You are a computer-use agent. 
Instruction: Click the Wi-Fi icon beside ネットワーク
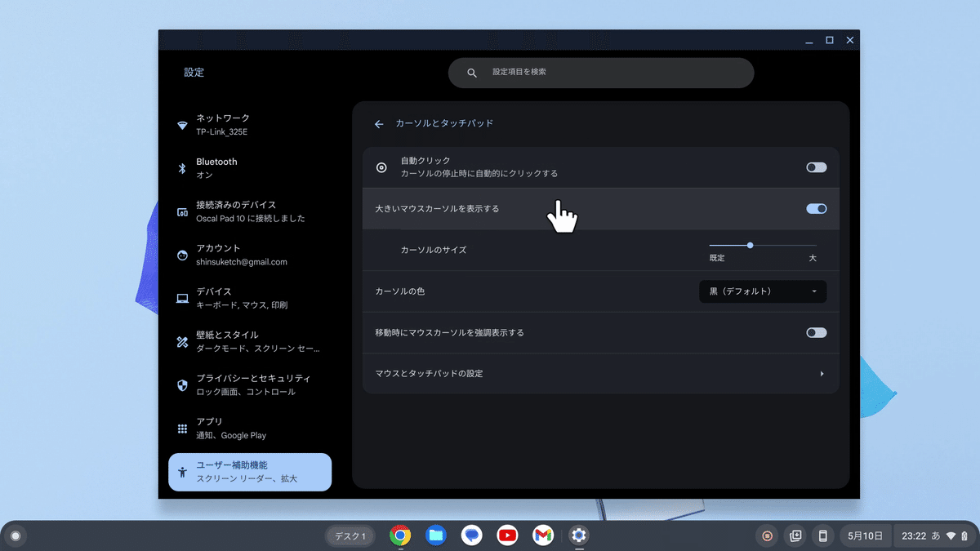pyautogui.click(x=182, y=126)
